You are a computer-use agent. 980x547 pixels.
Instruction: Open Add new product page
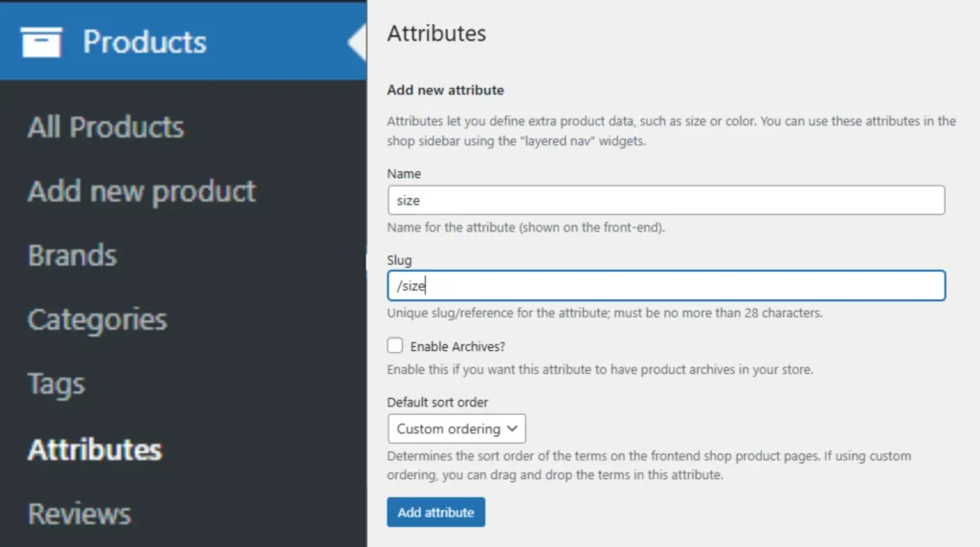tap(142, 191)
